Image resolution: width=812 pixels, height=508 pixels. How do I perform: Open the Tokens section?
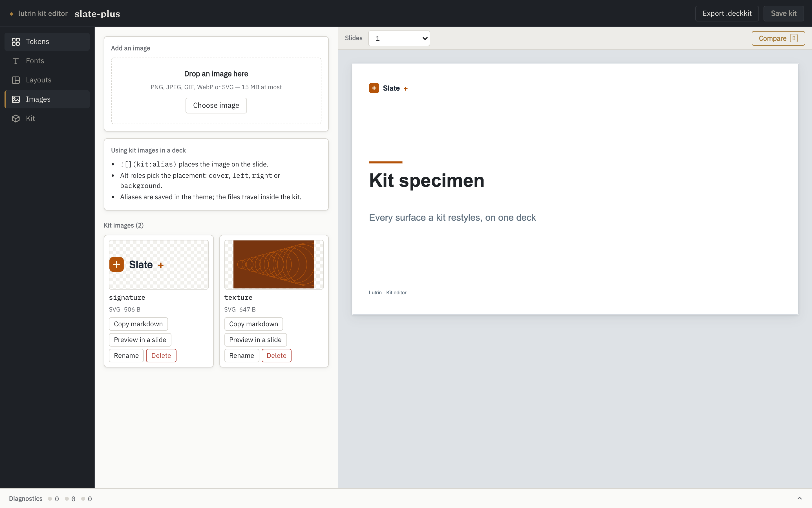[x=47, y=42]
